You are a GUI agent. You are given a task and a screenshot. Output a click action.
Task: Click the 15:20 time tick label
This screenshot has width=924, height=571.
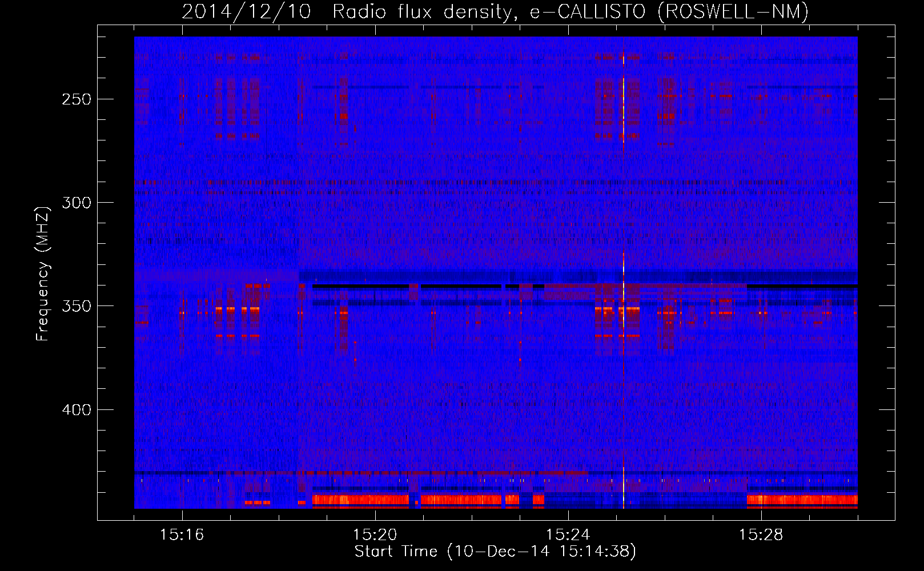pyautogui.click(x=375, y=535)
